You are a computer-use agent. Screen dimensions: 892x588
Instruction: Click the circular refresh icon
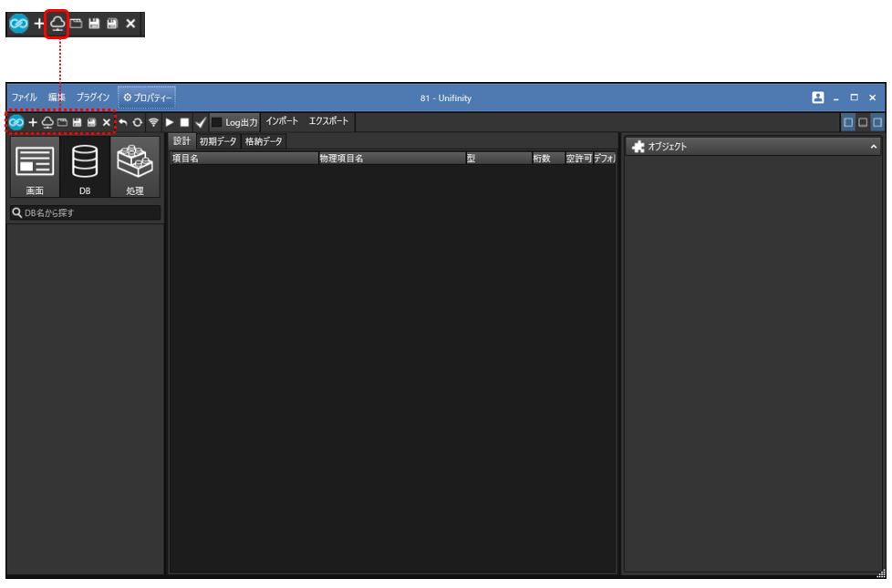(138, 122)
